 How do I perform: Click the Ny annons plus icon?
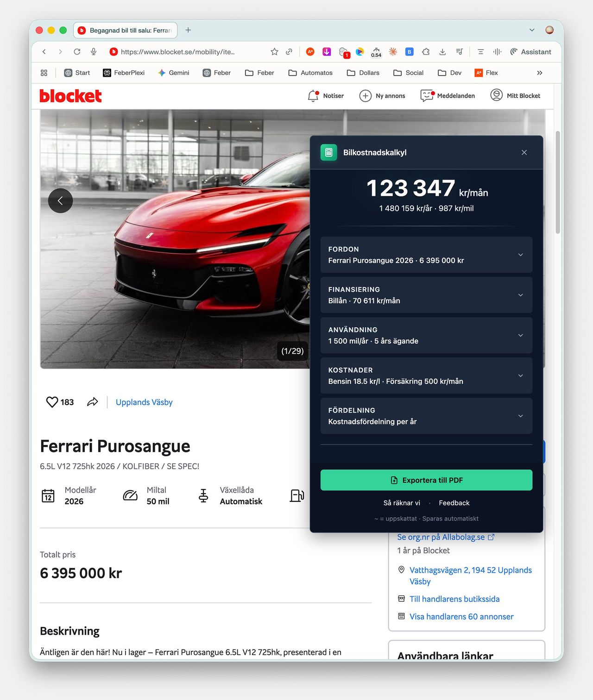point(366,96)
